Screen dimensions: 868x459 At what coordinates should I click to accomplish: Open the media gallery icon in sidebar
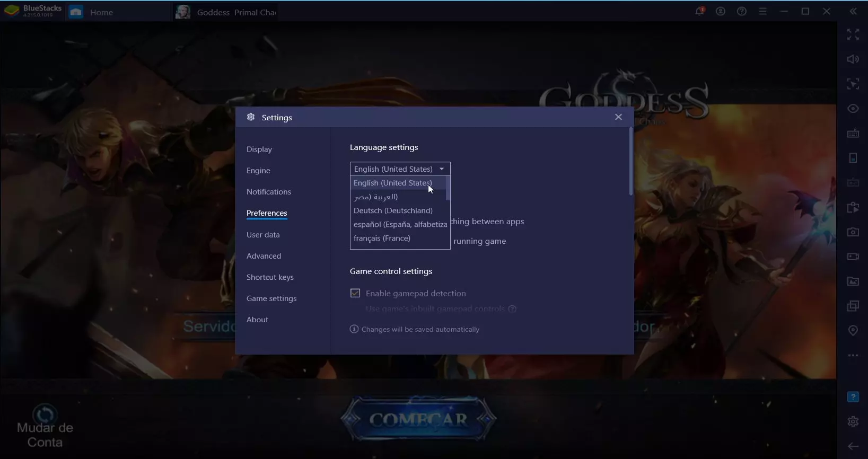click(x=853, y=281)
